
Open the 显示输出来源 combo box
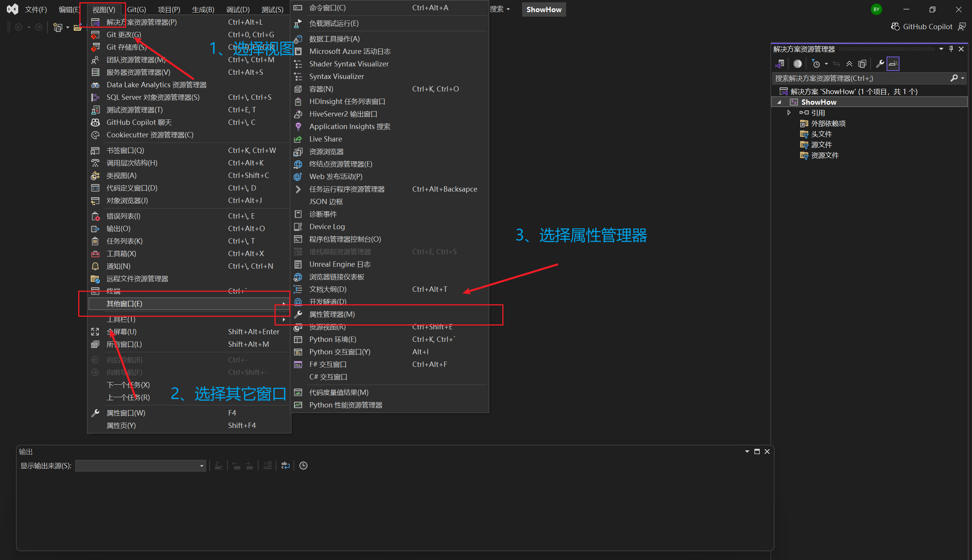point(140,466)
